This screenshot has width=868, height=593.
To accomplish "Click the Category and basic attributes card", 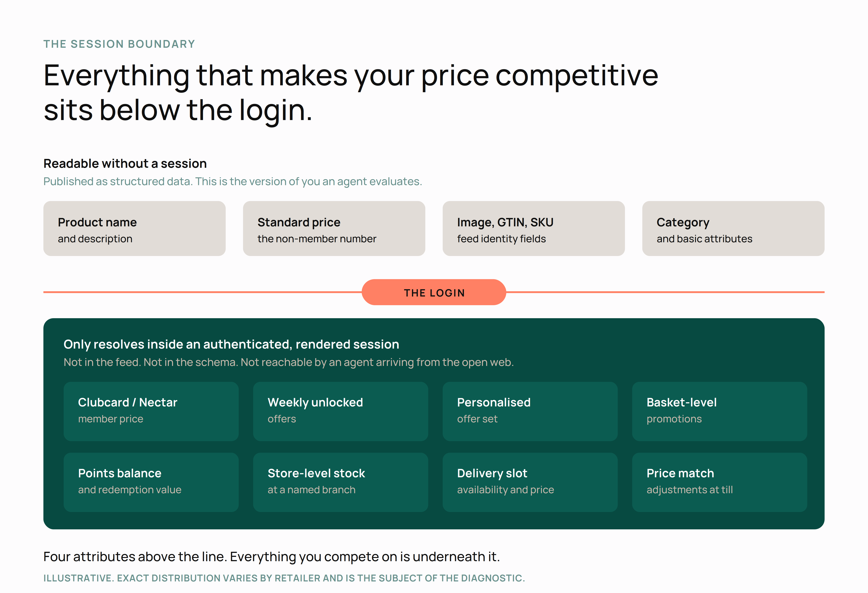I will [733, 229].
